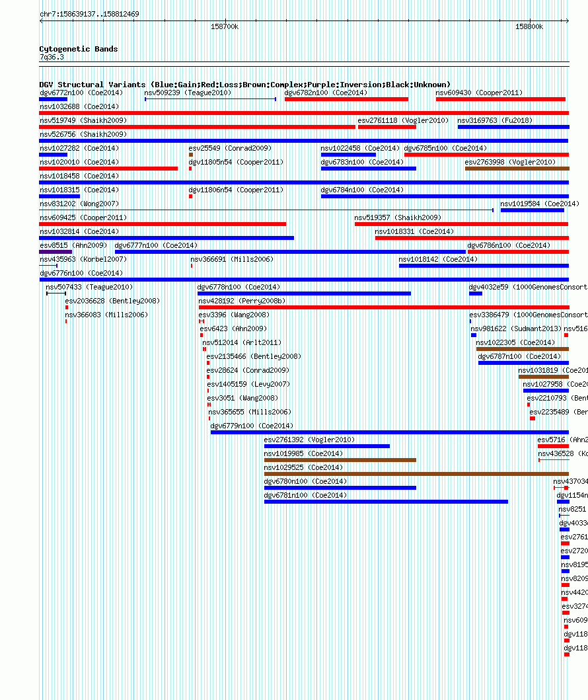Click nsv1018315 (Coe2014) label

coord(79,190)
